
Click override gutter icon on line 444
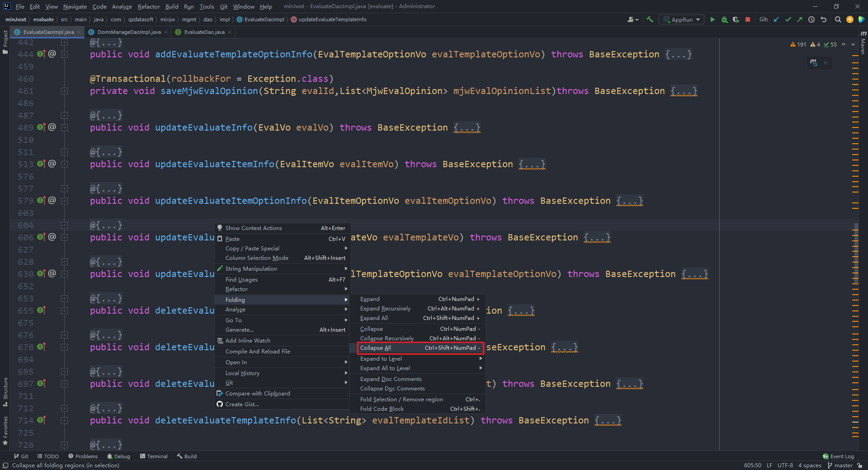point(41,54)
